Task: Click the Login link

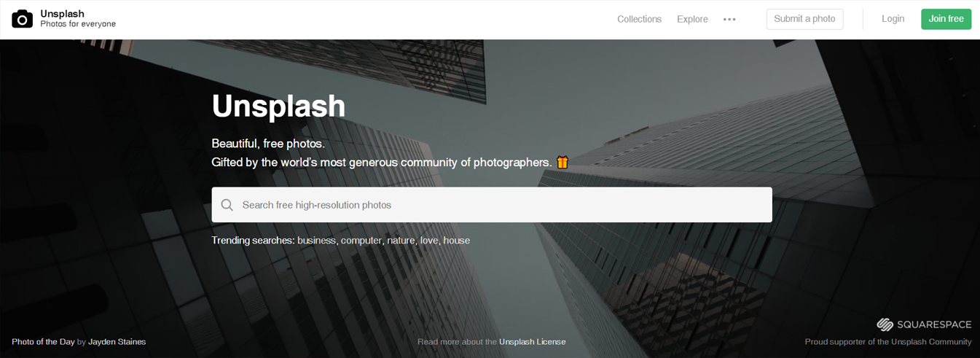Action: pos(893,19)
